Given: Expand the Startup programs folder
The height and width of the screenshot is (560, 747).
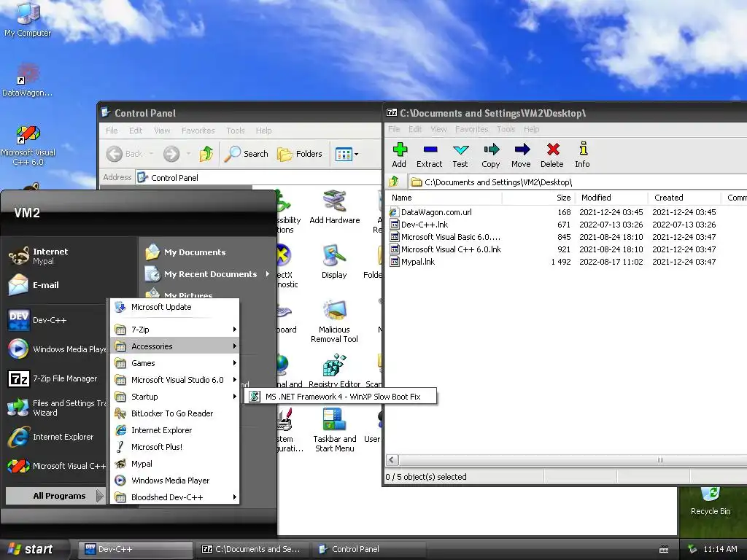Looking at the screenshot, I should coord(175,396).
